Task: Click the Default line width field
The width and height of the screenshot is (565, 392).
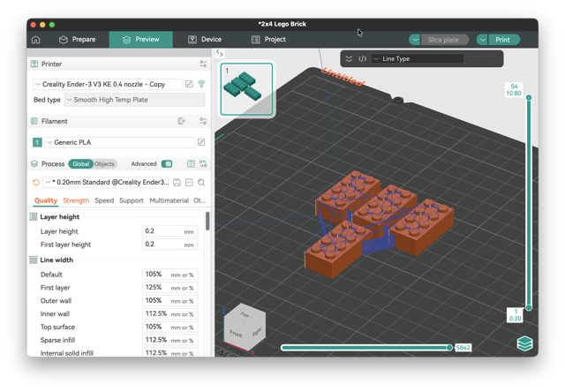Action: [x=170, y=275]
